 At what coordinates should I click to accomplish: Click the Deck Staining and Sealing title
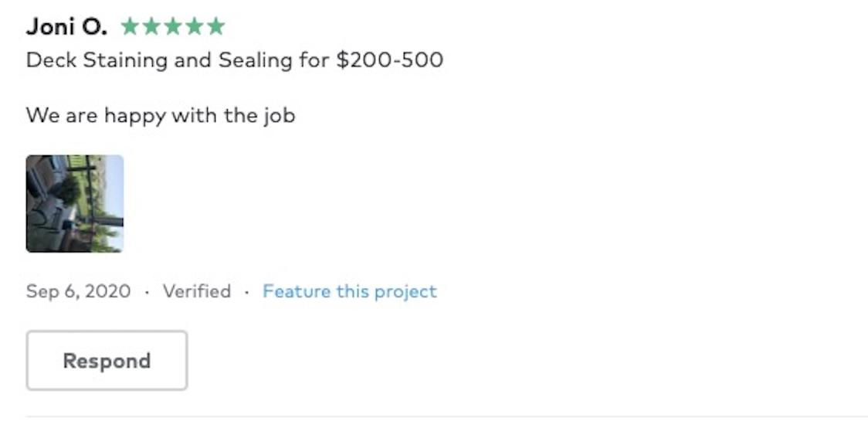[x=161, y=60]
